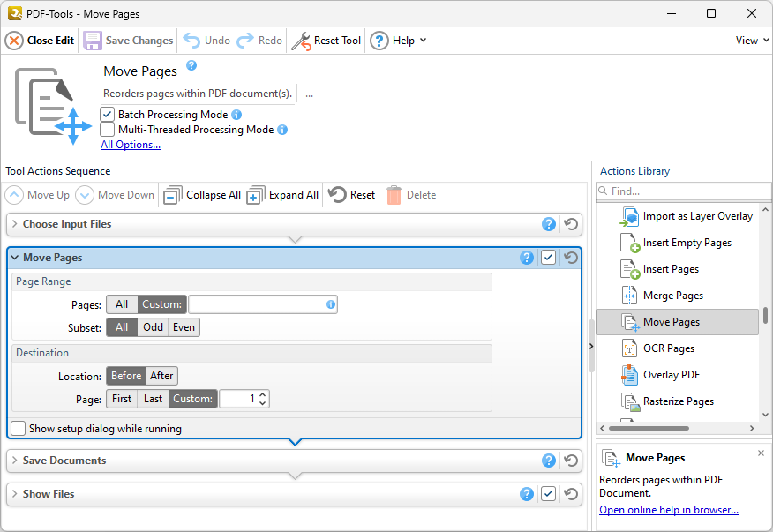Click the Move Up arrow icon
This screenshot has width=773, height=532.
(14, 195)
